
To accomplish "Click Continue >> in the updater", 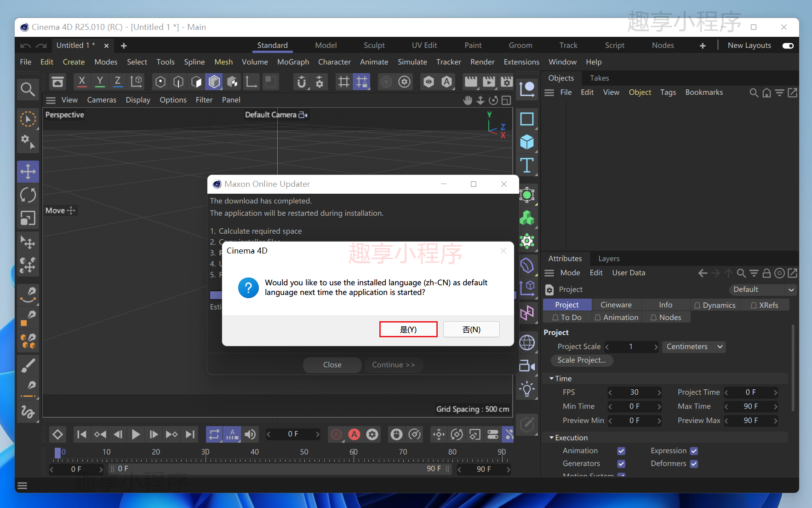I will tap(394, 365).
